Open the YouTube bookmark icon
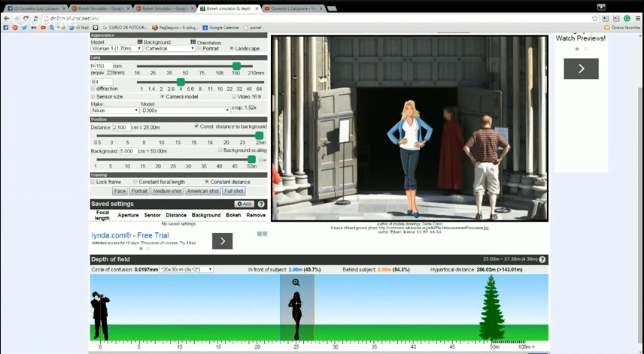Viewport: 644px width, 354px height. point(43,28)
